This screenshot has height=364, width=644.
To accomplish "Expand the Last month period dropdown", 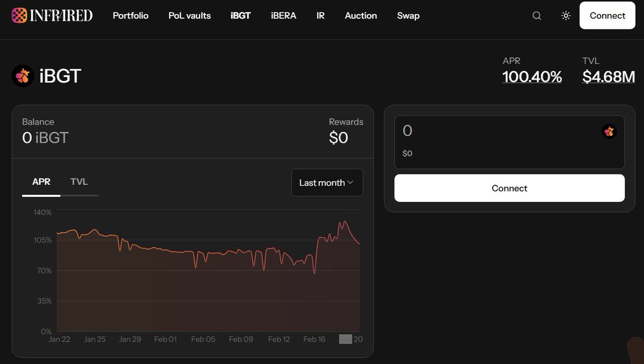I will pyautogui.click(x=327, y=183).
